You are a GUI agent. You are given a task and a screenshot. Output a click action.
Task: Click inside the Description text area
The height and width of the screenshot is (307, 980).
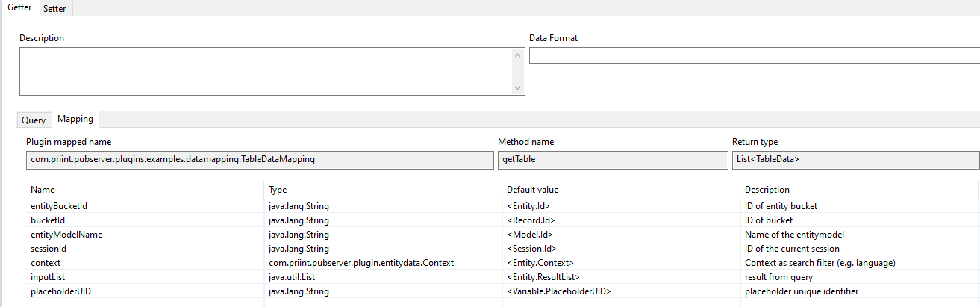(x=261, y=71)
